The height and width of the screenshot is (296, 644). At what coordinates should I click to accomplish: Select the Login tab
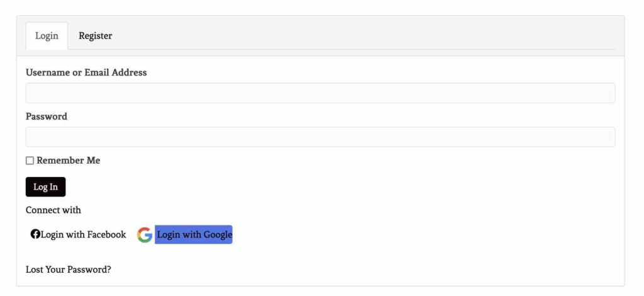coord(47,36)
